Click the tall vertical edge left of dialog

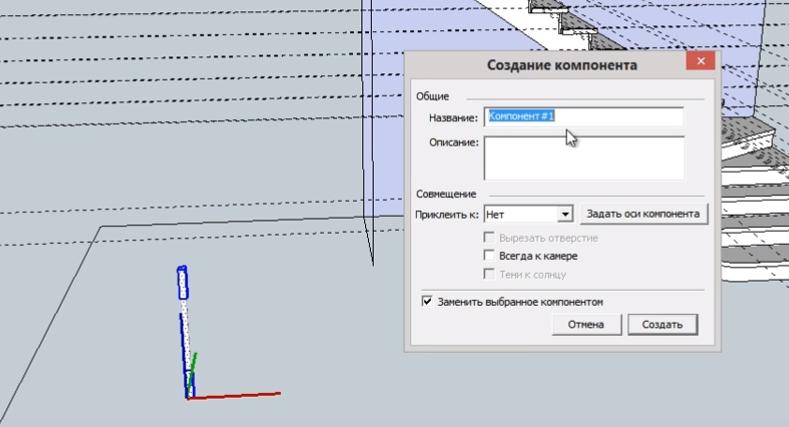(369, 150)
